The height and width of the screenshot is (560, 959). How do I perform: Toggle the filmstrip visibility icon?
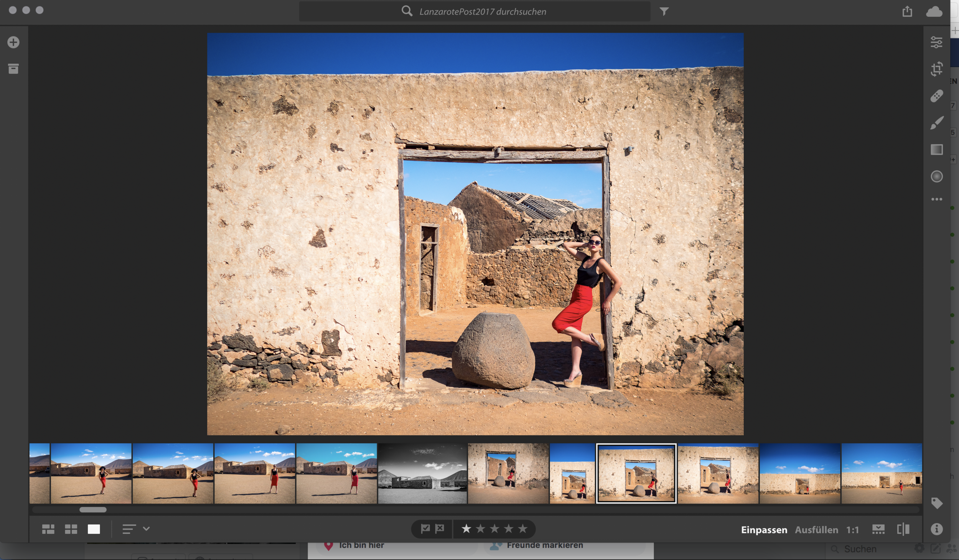click(878, 529)
